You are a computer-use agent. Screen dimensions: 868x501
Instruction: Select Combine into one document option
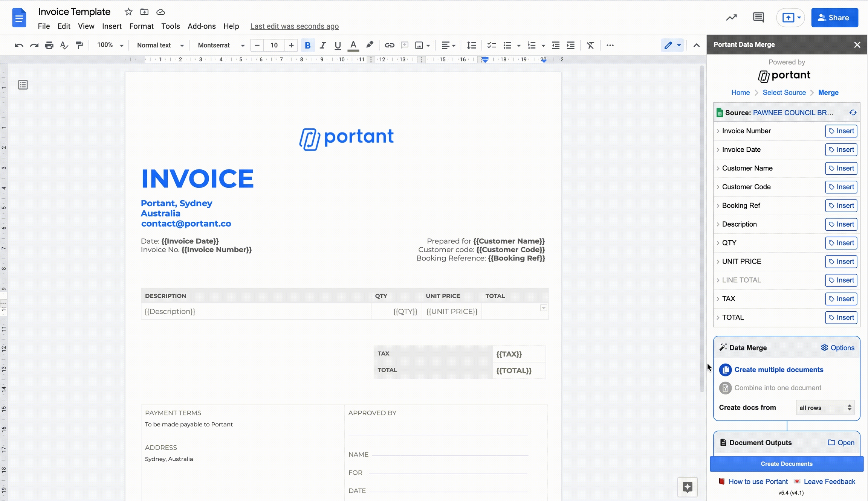point(778,388)
